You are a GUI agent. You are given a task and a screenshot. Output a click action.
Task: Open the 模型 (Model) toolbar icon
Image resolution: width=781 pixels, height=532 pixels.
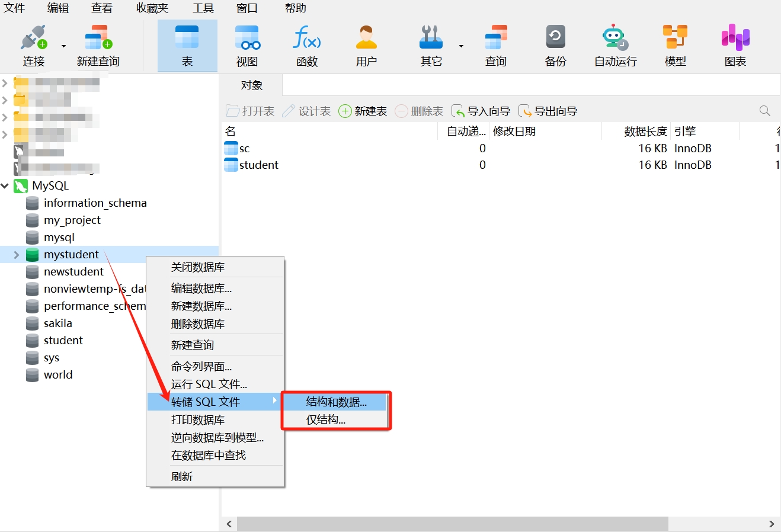[x=675, y=39]
